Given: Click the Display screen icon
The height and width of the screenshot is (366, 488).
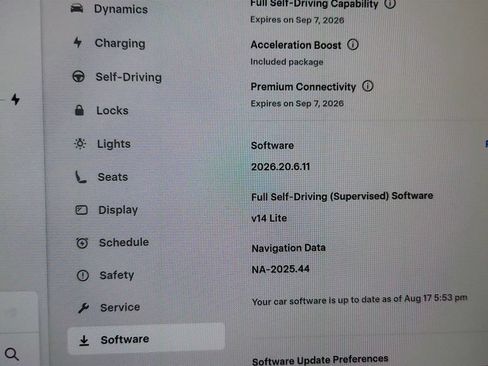Looking at the screenshot, I should [81, 210].
